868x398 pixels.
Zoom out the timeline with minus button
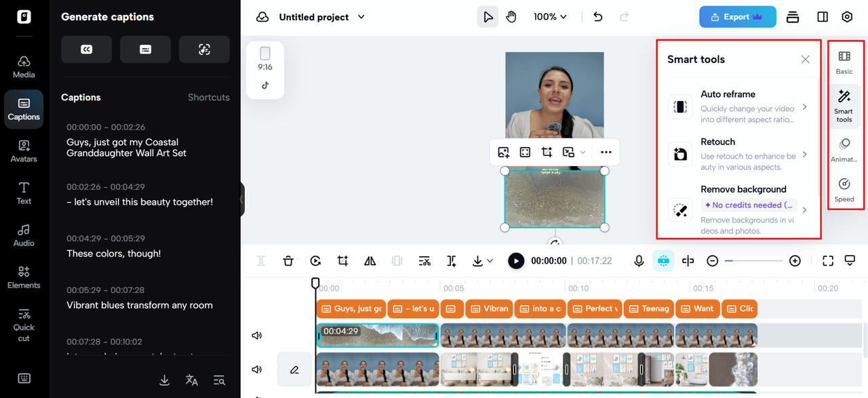713,261
